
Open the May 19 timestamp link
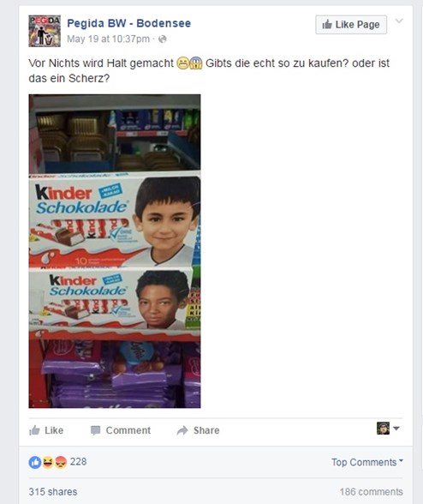(108, 39)
